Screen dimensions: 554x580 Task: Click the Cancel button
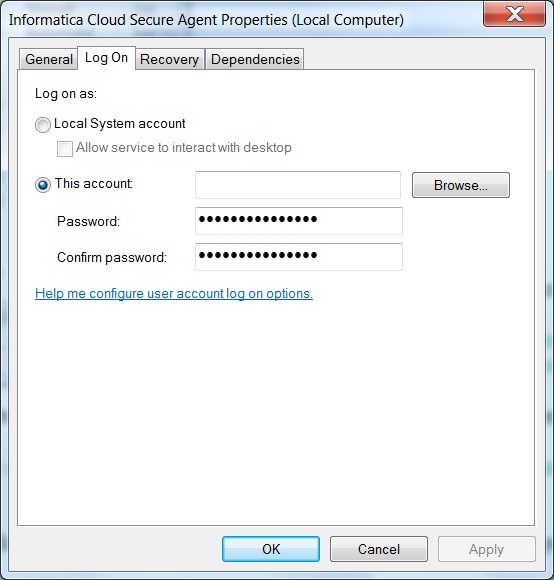[379, 549]
